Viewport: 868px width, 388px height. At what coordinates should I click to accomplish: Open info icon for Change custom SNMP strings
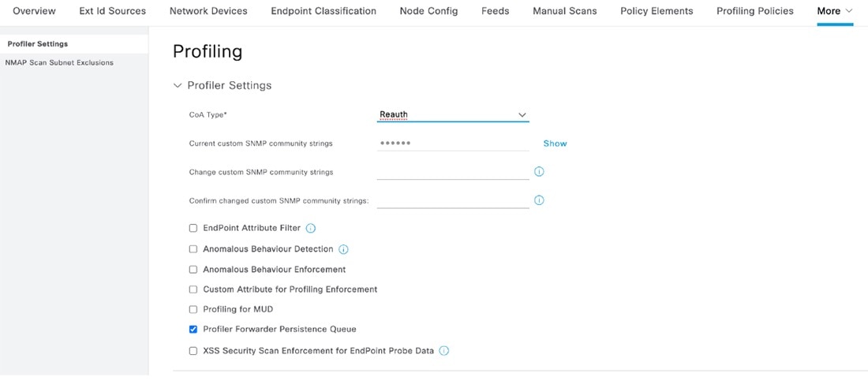tap(539, 172)
